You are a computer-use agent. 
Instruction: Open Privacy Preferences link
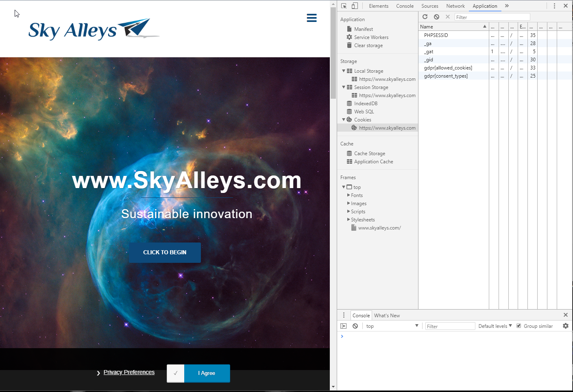pos(129,372)
